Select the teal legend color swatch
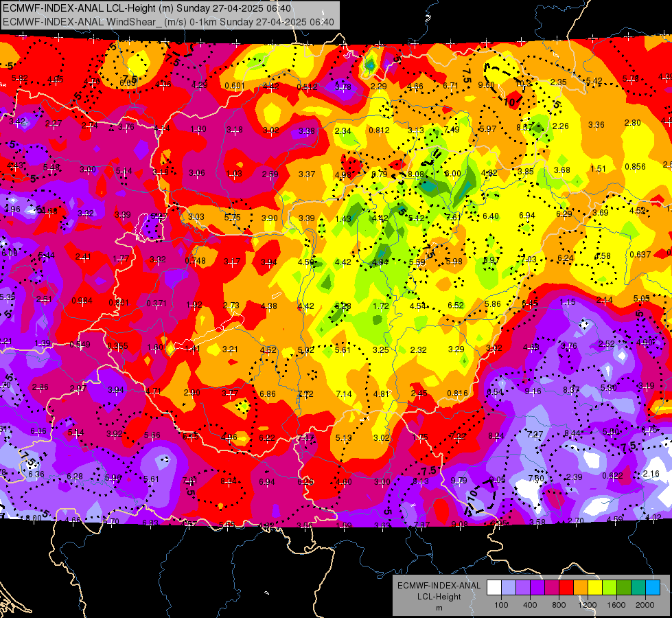The height and width of the screenshot is (618, 672). [638, 588]
